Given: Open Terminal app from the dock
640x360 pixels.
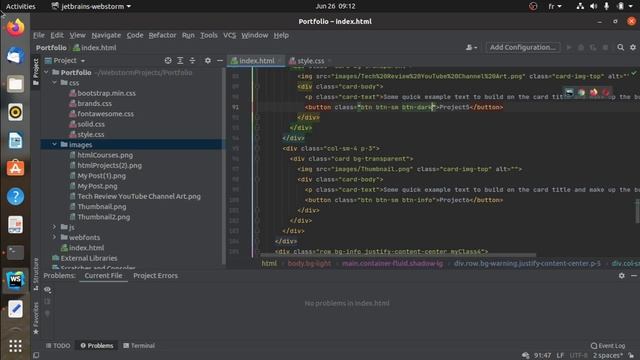Looking at the screenshot, I should tap(15, 253).
